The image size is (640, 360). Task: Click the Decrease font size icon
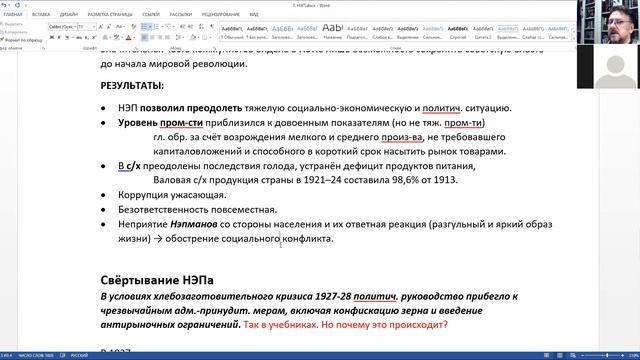[x=108, y=27]
